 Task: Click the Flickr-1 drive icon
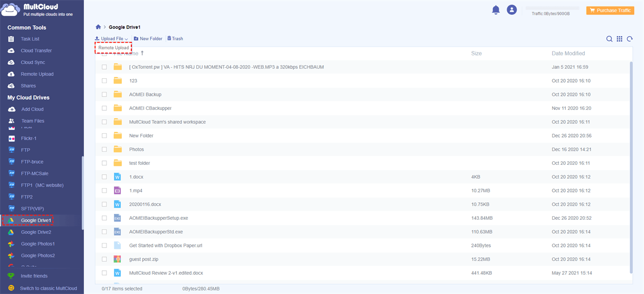pos(11,139)
